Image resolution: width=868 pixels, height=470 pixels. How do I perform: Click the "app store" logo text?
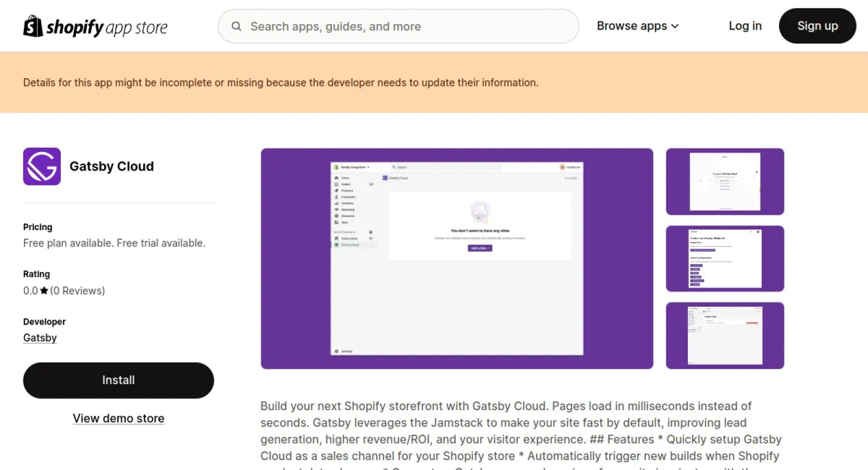tap(136, 28)
